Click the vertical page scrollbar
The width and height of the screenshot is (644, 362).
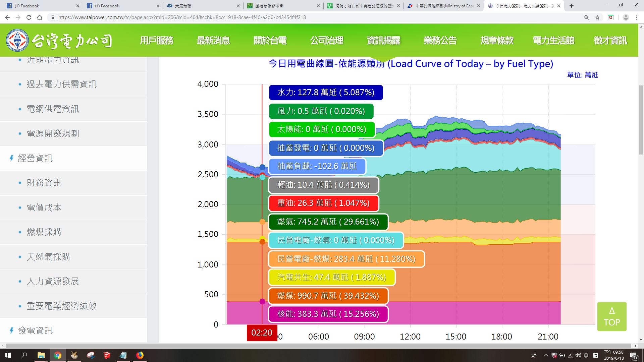641,120
